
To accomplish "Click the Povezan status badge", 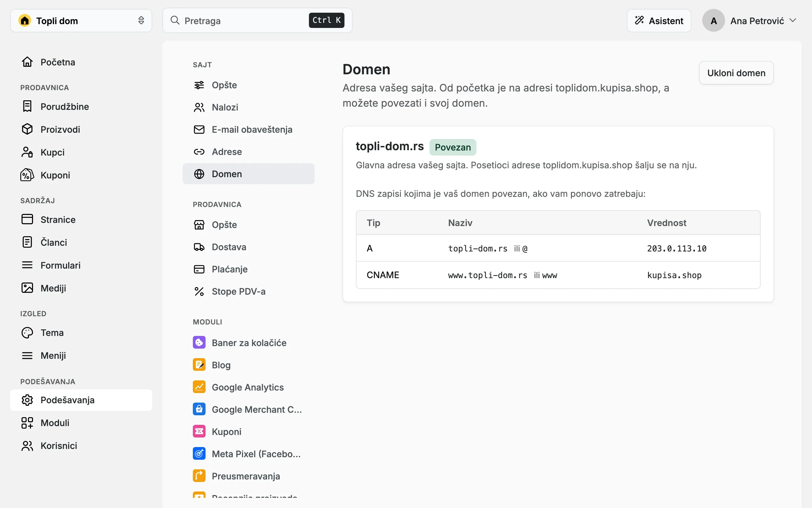I will point(453,147).
